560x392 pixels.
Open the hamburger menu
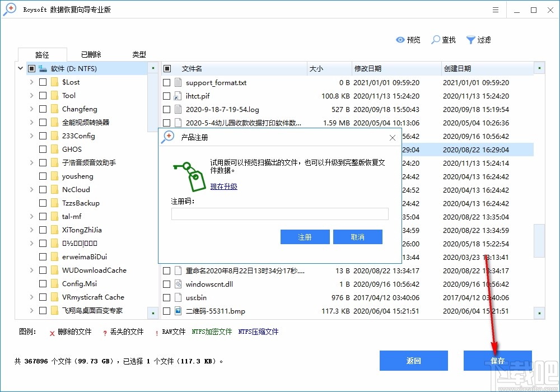pos(497,9)
